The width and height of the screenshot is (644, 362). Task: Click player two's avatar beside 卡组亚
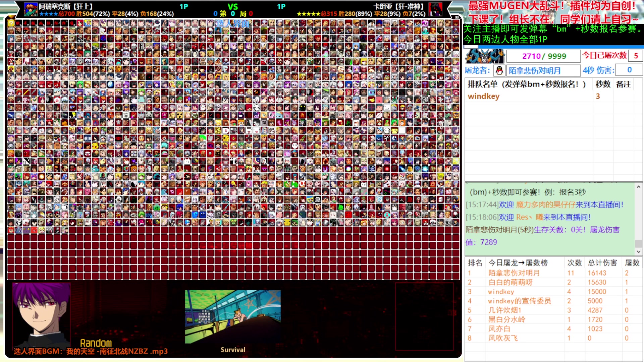click(435, 9)
